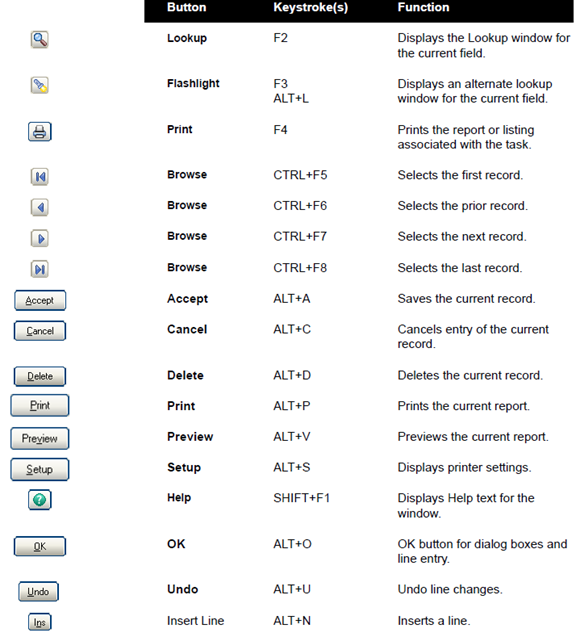Image resolution: width=576 pixels, height=637 pixels.
Task: Click the 'ALT+U' keystroke cell
Action: (292, 589)
